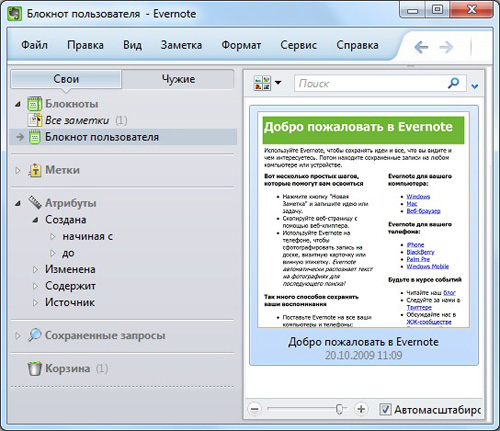Maximize the Evernote window
Image resolution: width=500 pixels, height=431 pixels.
click(x=437, y=11)
